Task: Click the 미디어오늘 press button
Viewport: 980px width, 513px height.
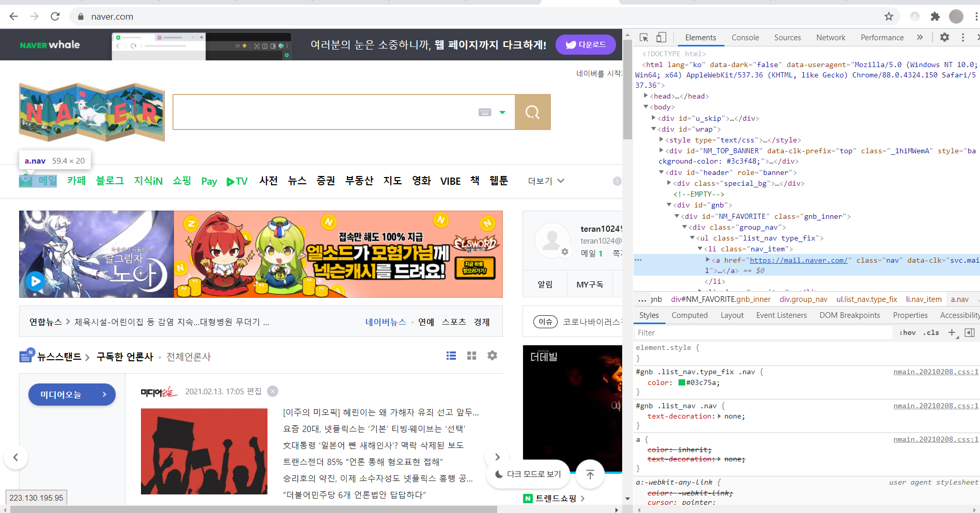Action: pos(72,395)
